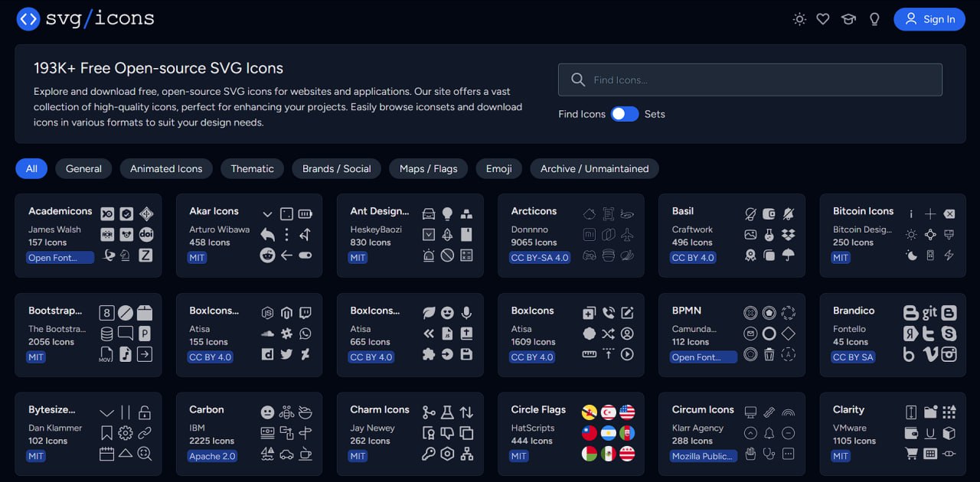Image resolution: width=980 pixels, height=482 pixels.
Task: Click the '9065 Icons' count on Arcticons
Action: (534, 243)
